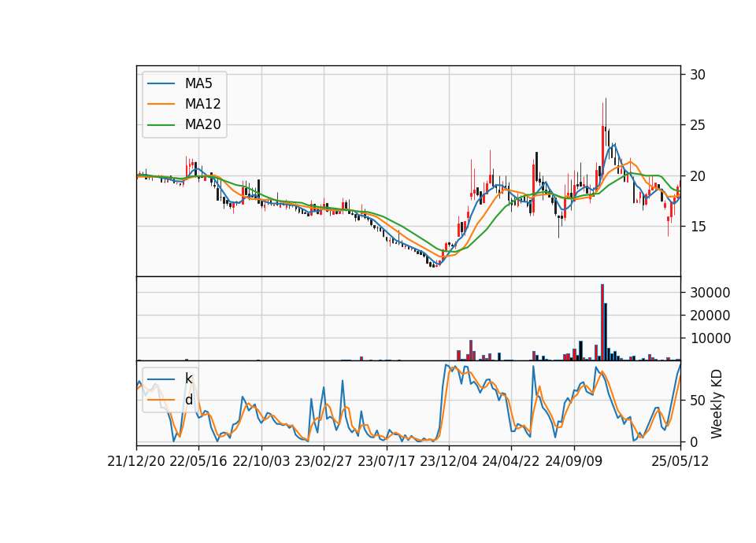Click the 22/10/03 date axis label
Screen dimensions: 756x543
(x=261, y=461)
